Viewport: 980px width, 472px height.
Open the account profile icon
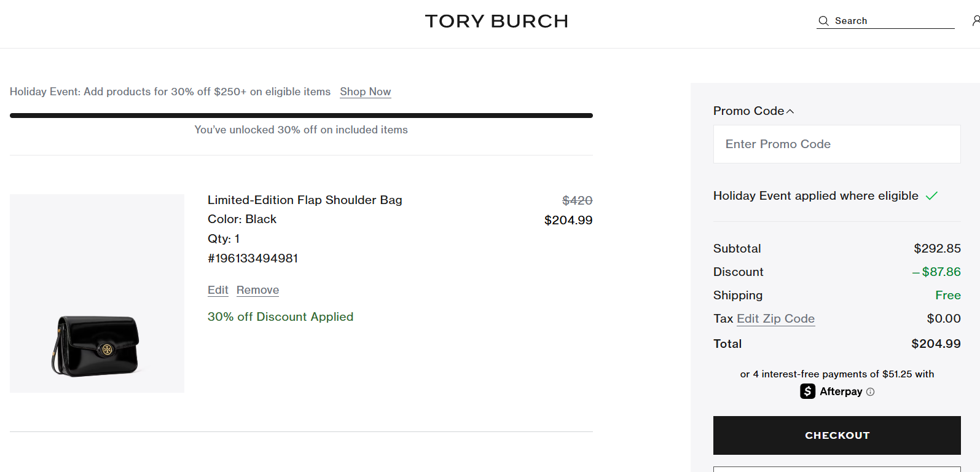pyautogui.click(x=976, y=21)
